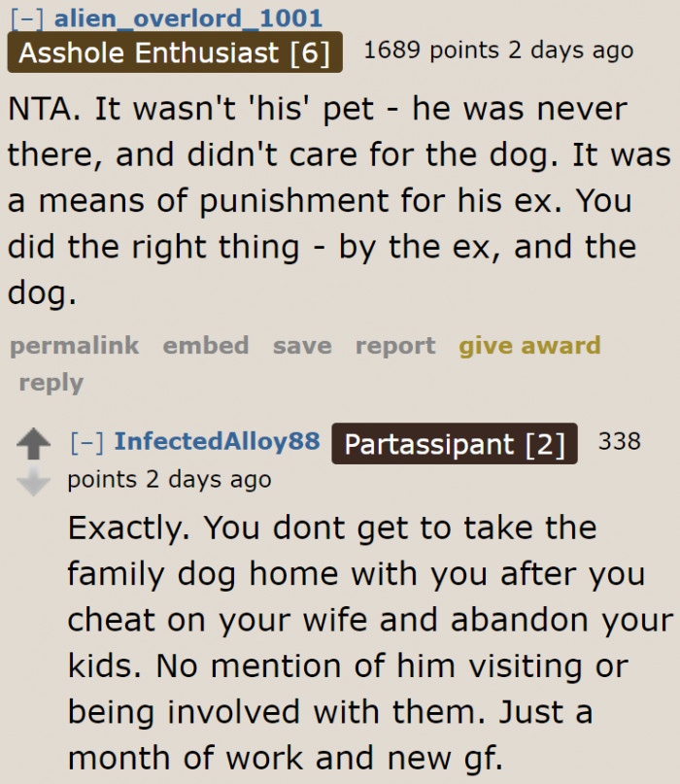This screenshot has width=680, height=784.
Task: Downvote InfectedAlloy88's comment
Action: point(35,477)
